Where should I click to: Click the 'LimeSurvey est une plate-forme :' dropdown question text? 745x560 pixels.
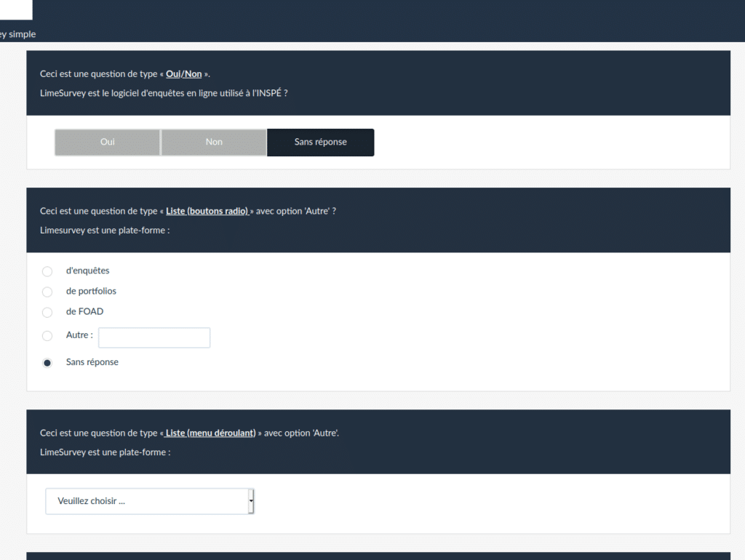point(105,452)
